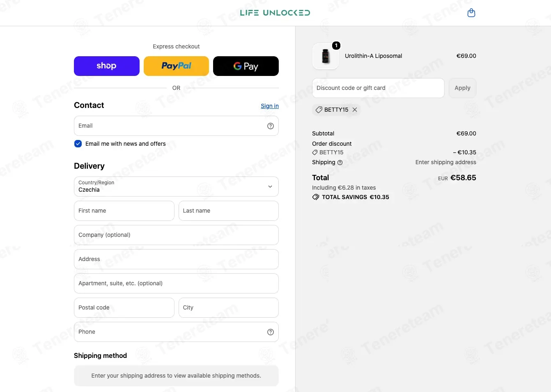Click the Urolithin-A product thumbnail
The image size is (551, 392).
pos(326,56)
